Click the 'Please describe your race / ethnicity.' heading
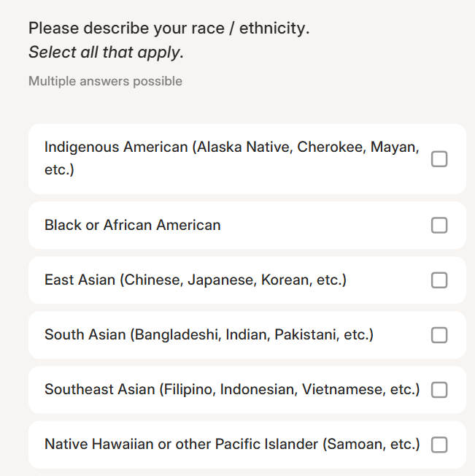Image resolution: width=475 pixels, height=476 pixels. pyautogui.click(x=169, y=28)
